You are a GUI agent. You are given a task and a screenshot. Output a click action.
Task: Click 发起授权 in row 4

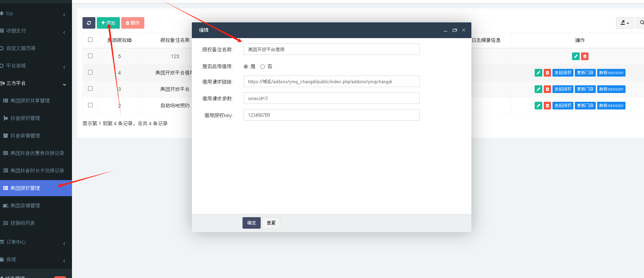(563, 73)
